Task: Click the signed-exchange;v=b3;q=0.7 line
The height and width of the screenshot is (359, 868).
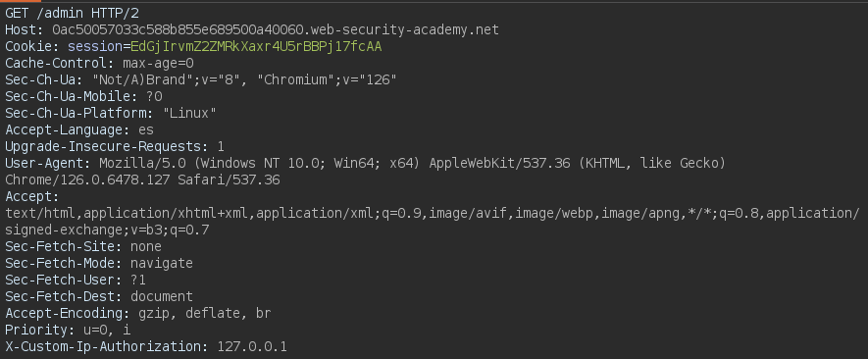Action: click(x=107, y=230)
